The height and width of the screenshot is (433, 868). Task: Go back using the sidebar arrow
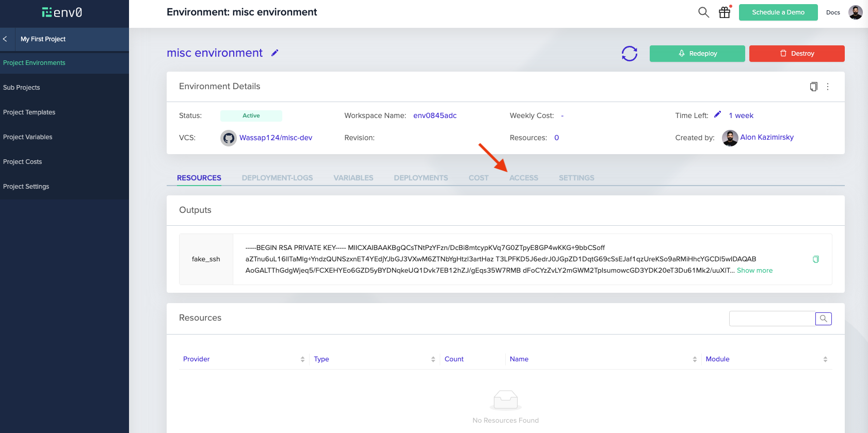(5, 39)
